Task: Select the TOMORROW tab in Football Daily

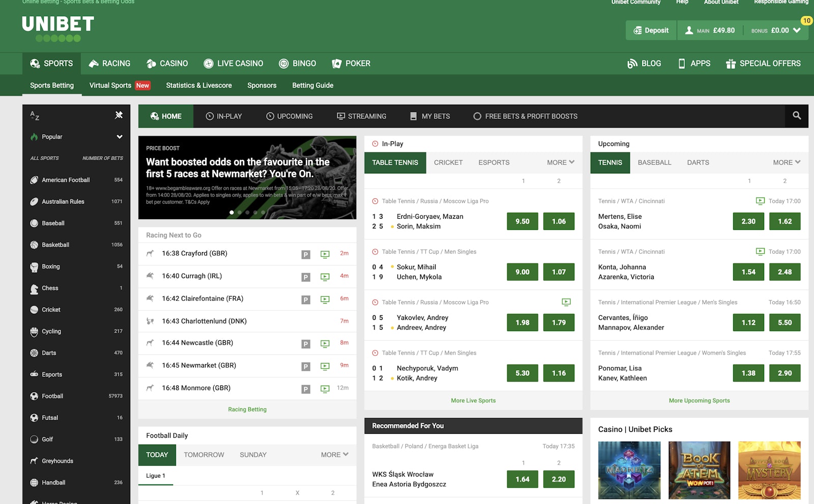Action: (203, 455)
